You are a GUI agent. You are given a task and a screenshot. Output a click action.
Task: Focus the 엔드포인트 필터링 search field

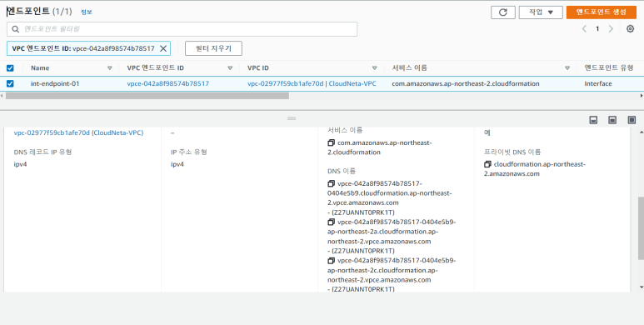182,29
